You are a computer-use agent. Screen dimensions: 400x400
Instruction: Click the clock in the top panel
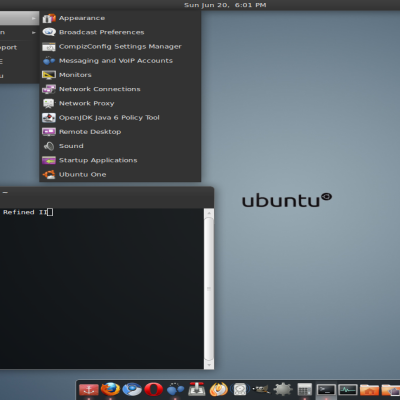click(x=225, y=5)
